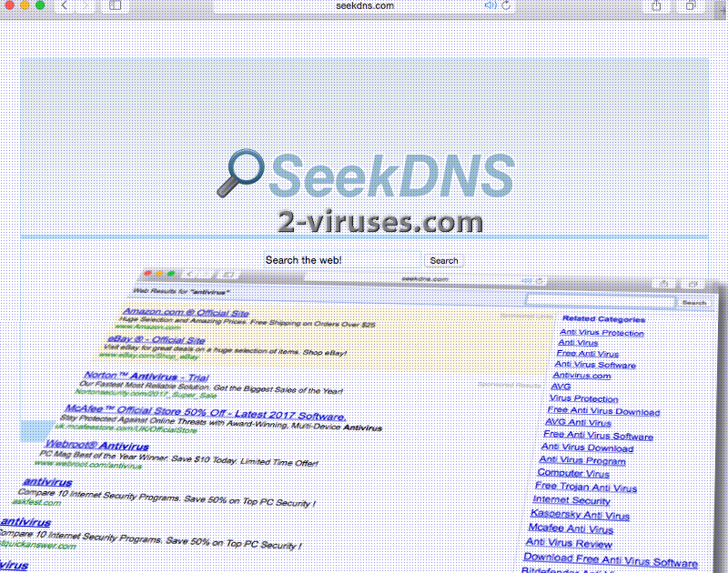Open 'Free Anti Virus Download' category link
The image size is (728, 573).
[x=603, y=411]
